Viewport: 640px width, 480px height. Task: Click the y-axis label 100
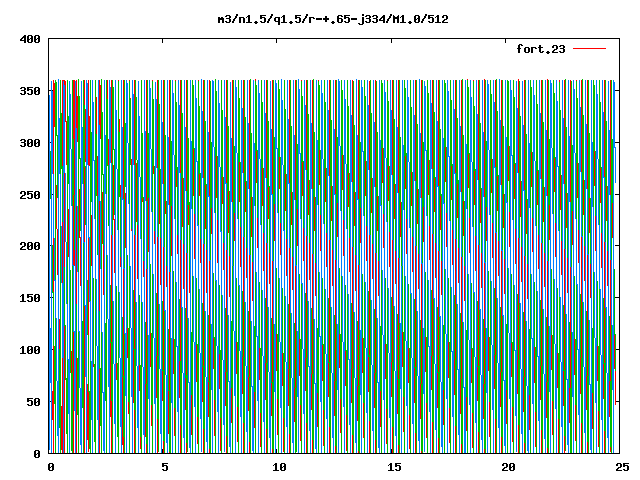pos(30,350)
